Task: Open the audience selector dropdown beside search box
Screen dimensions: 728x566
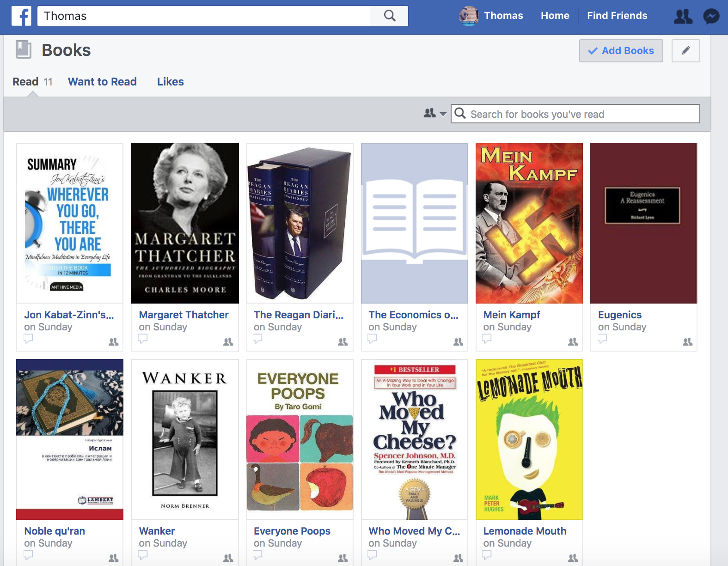Action: pos(435,113)
